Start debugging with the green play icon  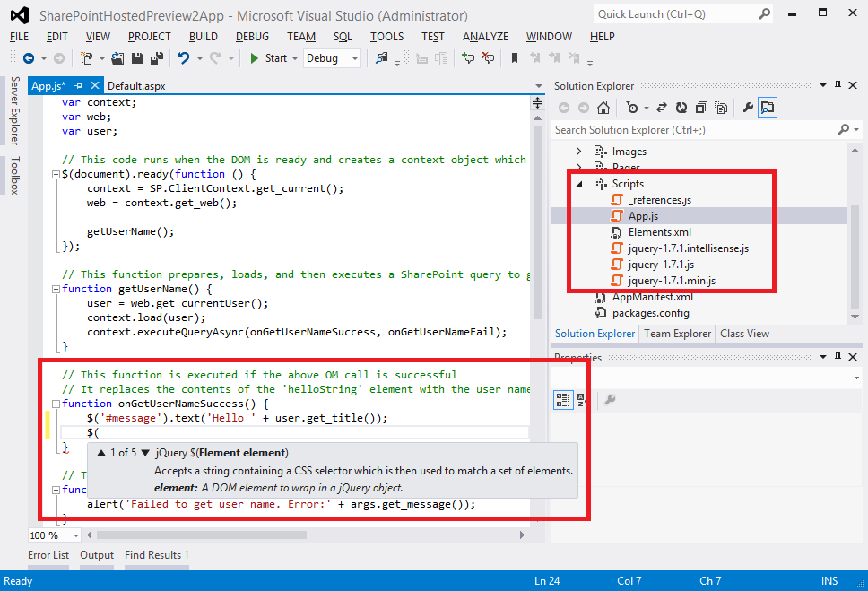(254, 58)
